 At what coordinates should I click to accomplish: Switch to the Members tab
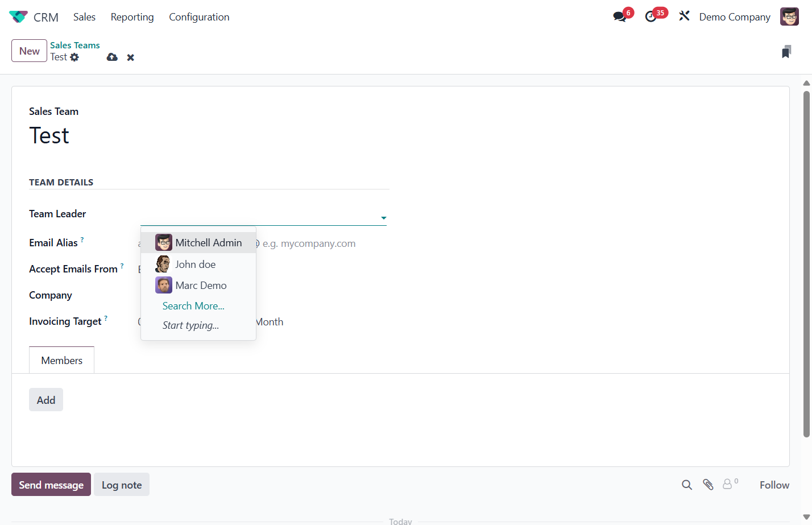point(61,360)
